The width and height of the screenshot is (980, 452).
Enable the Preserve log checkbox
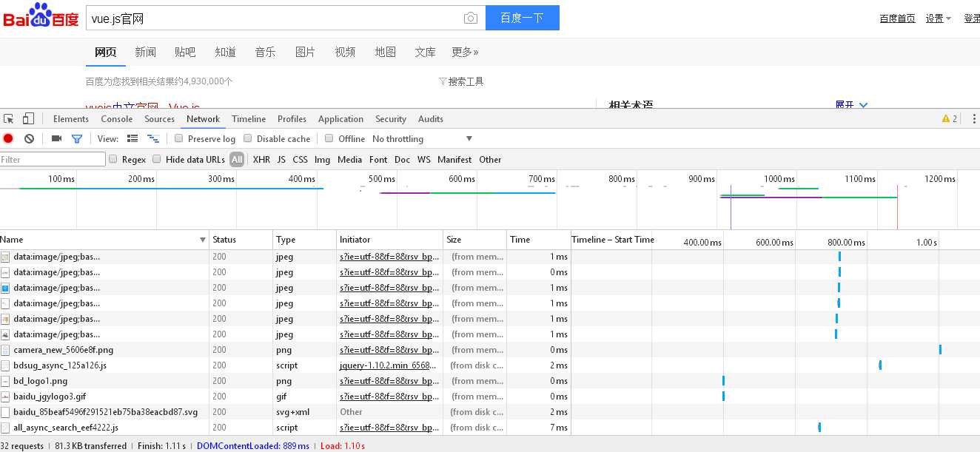tap(178, 138)
